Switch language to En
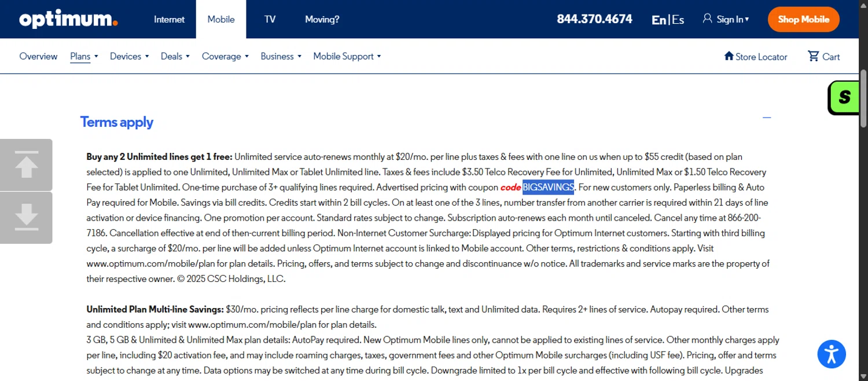This screenshot has width=868, height=381. click(x=659, y=20)
